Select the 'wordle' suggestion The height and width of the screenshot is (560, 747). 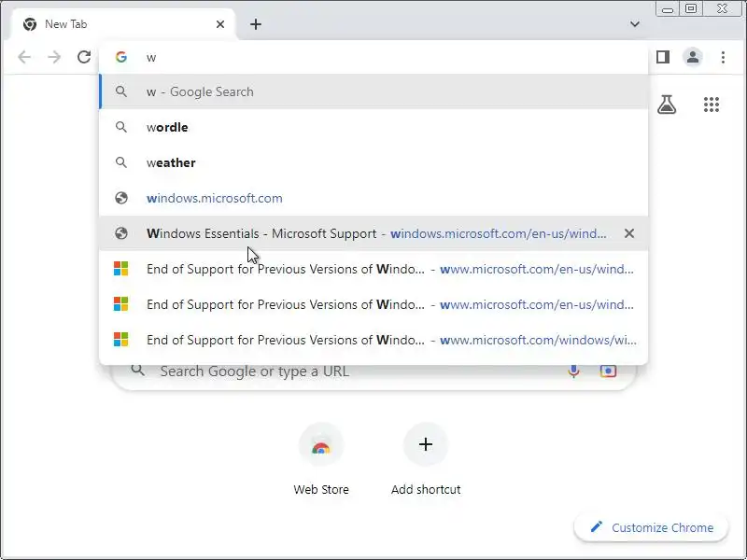[x=373, y=127]
